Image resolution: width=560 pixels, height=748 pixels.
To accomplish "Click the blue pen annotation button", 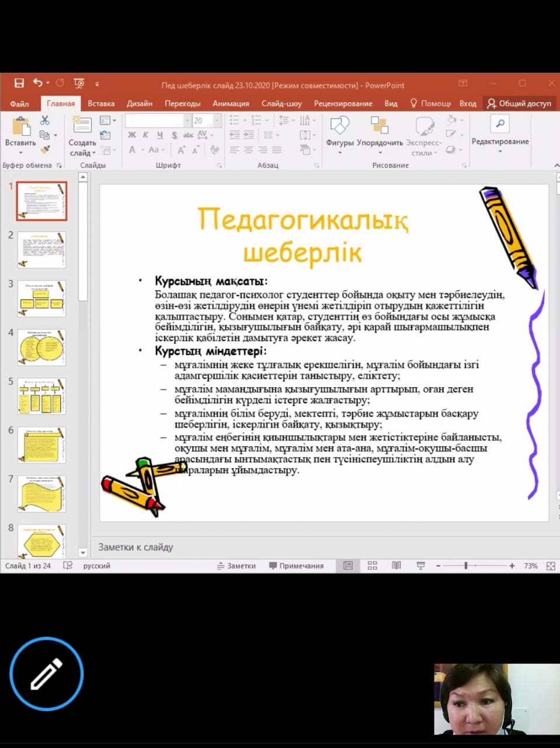I will (x=47, y=674).
